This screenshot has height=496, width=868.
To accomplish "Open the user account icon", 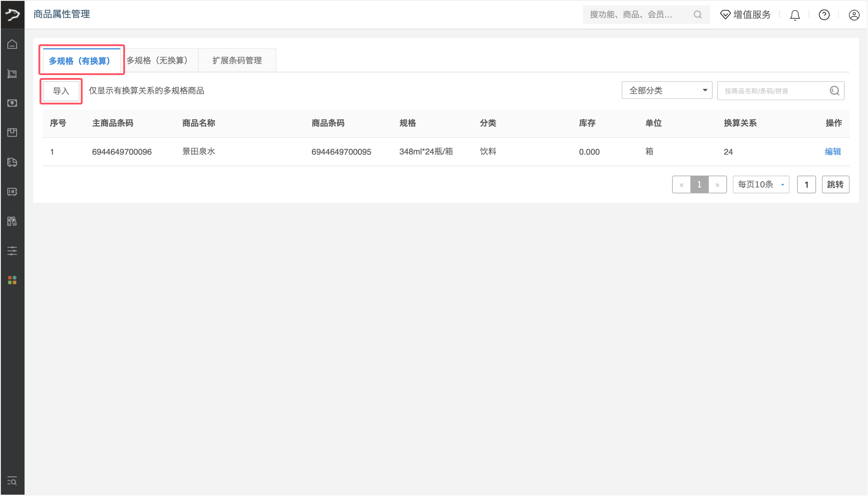I will pyautogui.click(x=854, y=14).
